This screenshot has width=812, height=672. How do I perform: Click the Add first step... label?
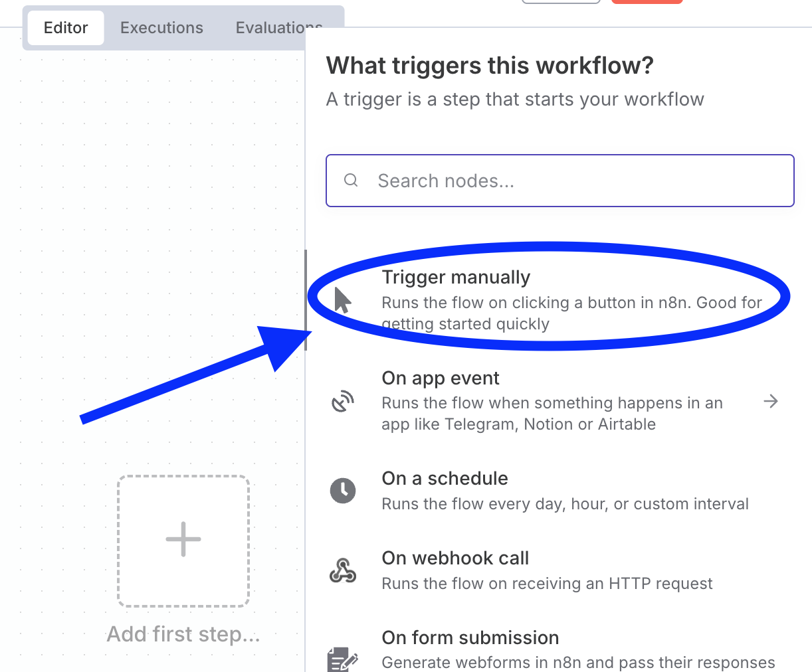[183, 634]
